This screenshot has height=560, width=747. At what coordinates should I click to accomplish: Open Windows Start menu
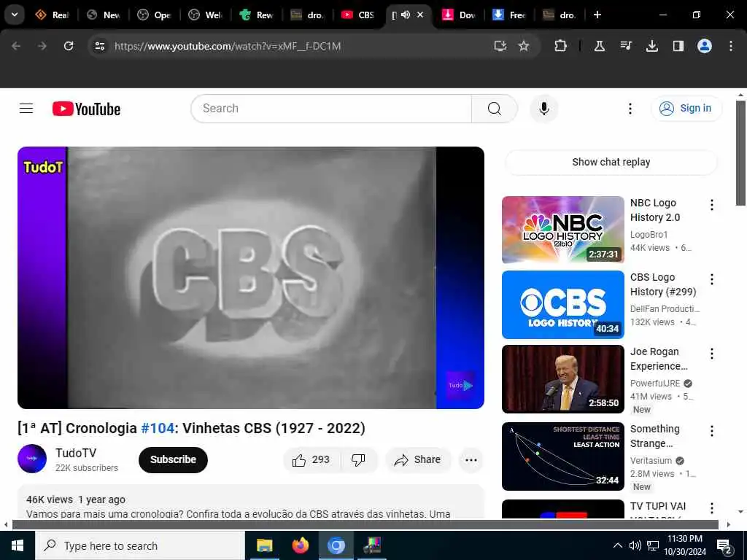pos(18,545)
